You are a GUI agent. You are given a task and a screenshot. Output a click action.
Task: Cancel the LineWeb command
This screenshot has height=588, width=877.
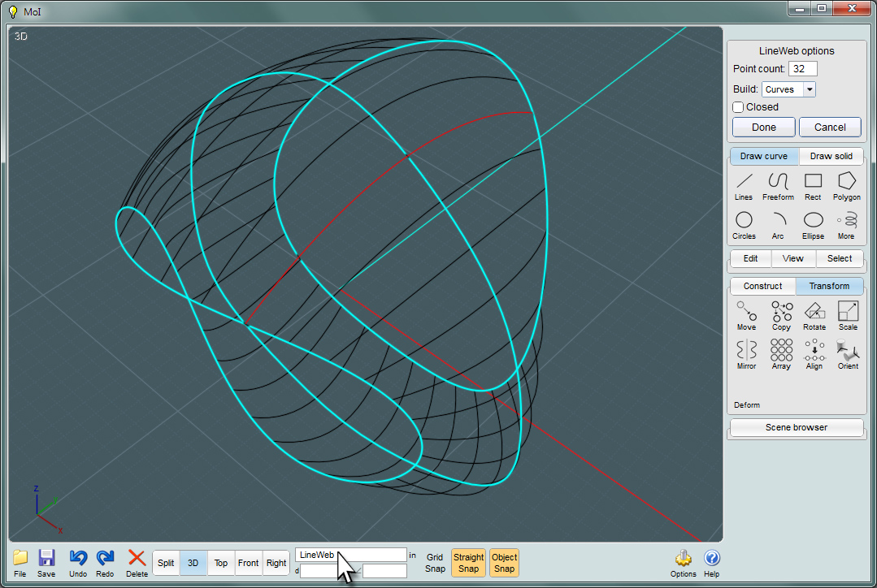coord(830,127)
